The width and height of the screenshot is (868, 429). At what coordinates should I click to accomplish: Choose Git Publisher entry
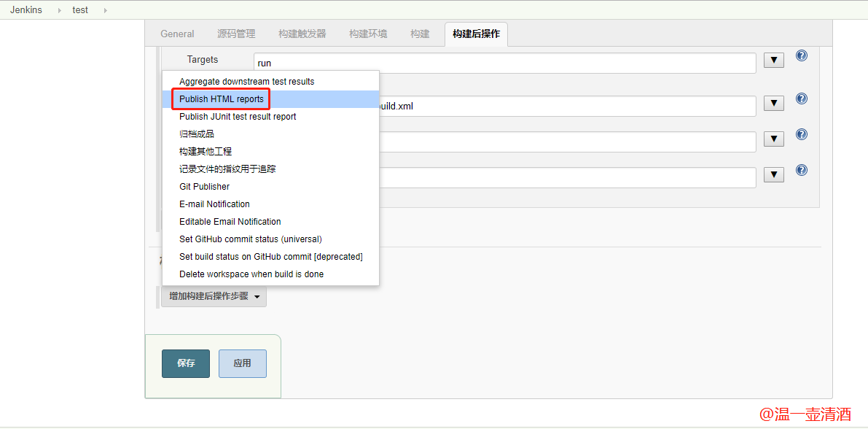click(270, 187)
